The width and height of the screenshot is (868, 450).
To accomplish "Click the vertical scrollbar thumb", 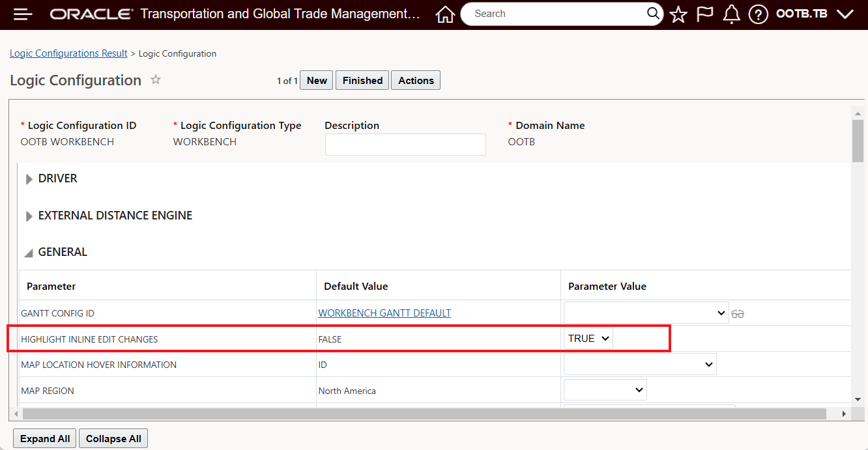I will point(858,140).
